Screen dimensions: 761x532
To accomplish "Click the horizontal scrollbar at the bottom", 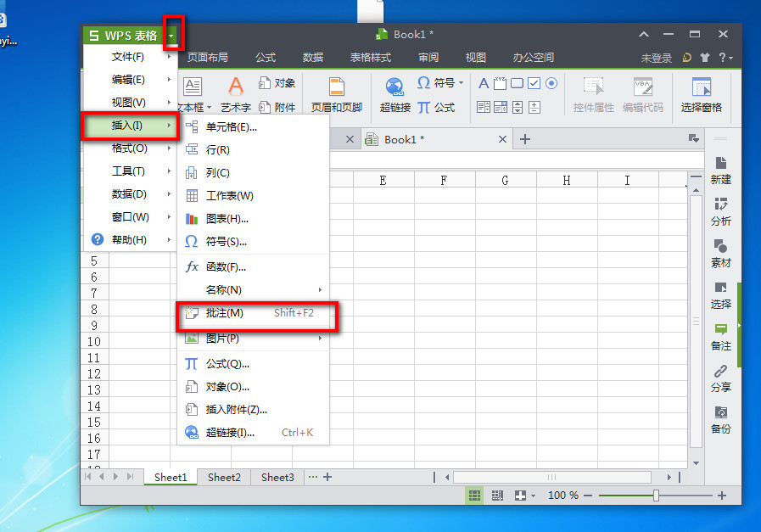I will tap(552, 478).
